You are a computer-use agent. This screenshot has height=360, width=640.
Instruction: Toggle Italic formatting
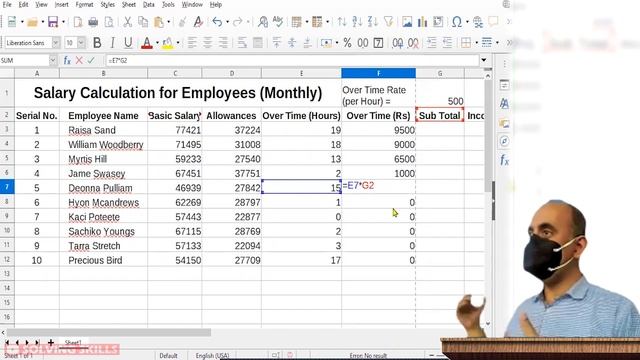[113, 42]
